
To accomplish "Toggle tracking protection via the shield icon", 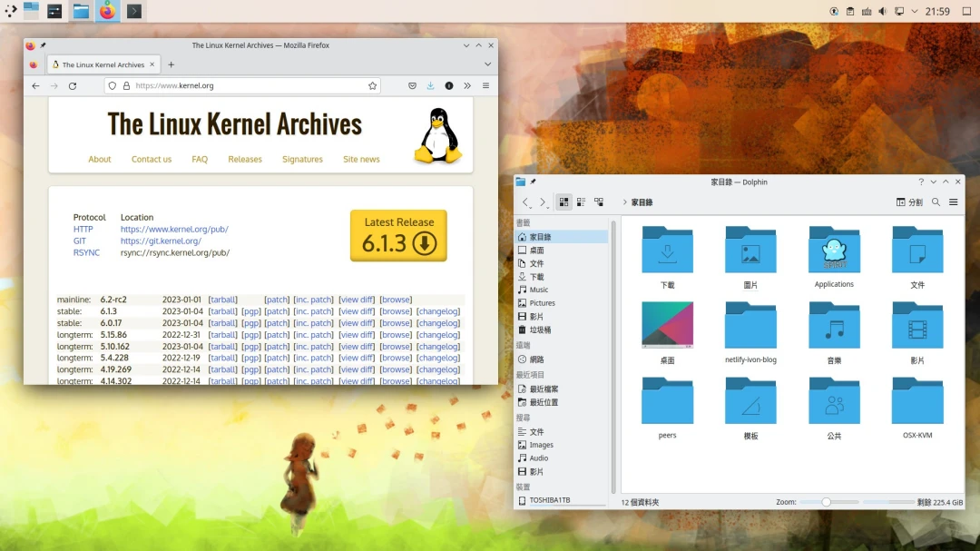I will pos(113,85).
